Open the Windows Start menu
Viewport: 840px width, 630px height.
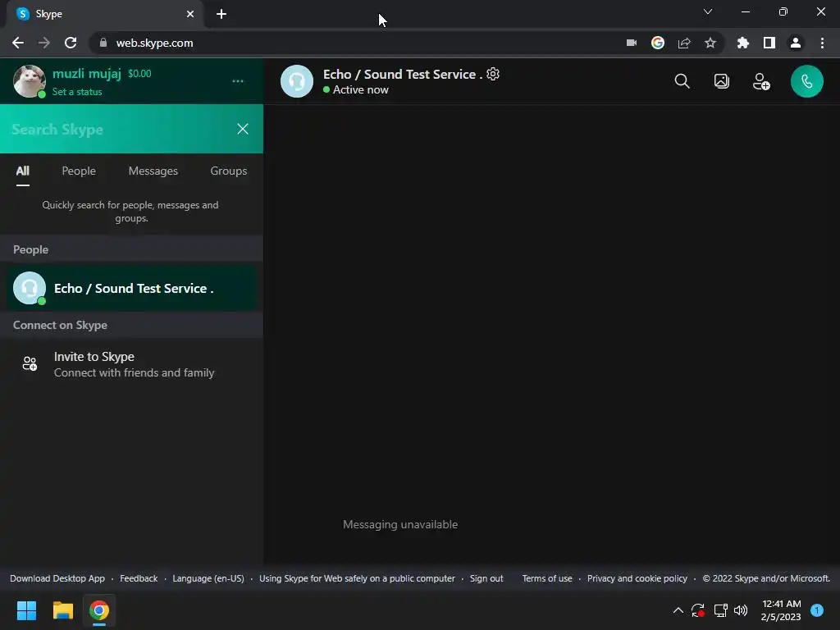click(26, 610)
